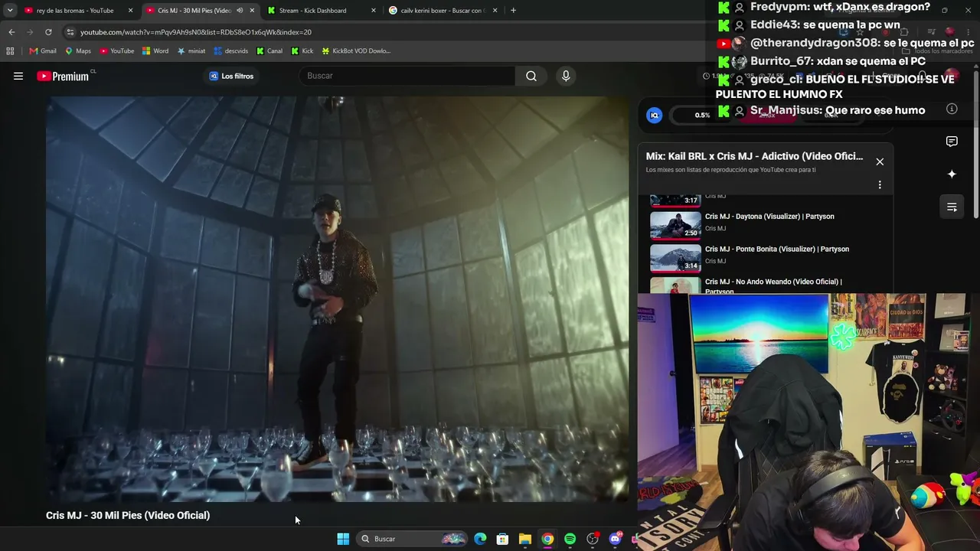Open the Windows Start menu
The width and height of the screenshot is (980, 551).
[343, 539]
